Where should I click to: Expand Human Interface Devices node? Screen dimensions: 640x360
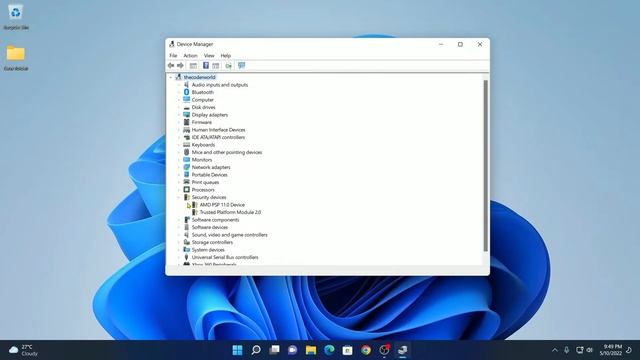179,130
